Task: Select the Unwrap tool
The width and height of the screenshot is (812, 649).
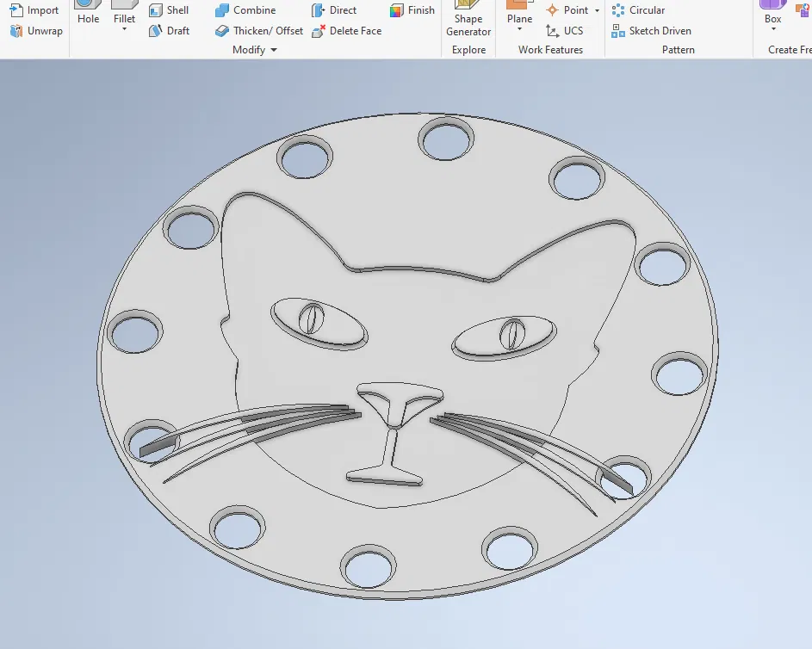Action: click(35, 31)
